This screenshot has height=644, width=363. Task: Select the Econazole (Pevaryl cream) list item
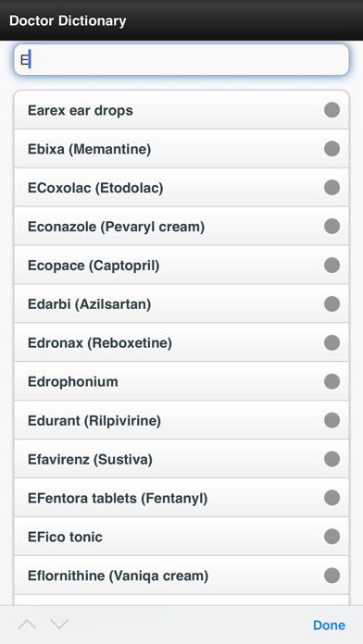coord(181,227)
